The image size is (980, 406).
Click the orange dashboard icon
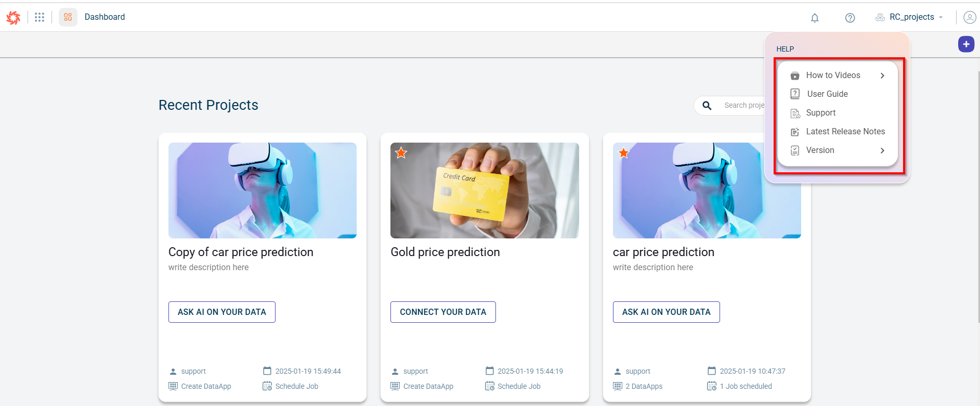click(x=68, y=17)
